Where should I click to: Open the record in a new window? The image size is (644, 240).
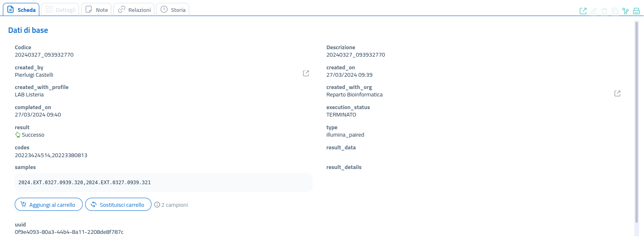(x=583, y=11)
